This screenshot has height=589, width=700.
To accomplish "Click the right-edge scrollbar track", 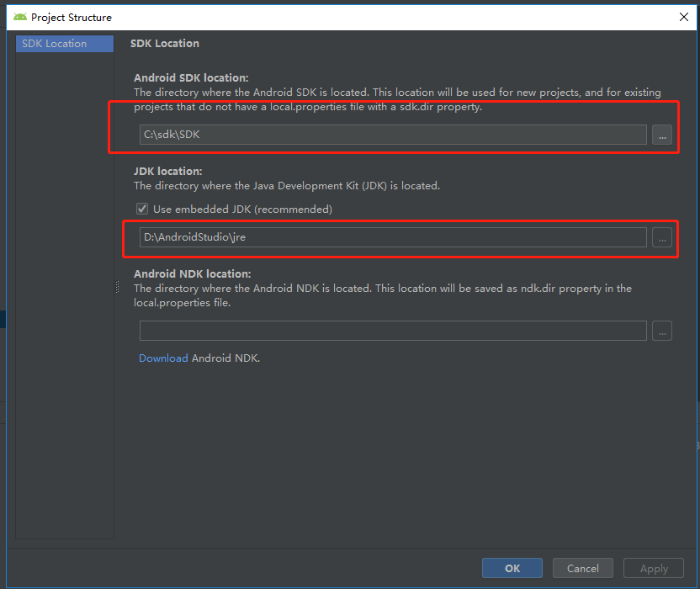I will [x=696, y=294].
